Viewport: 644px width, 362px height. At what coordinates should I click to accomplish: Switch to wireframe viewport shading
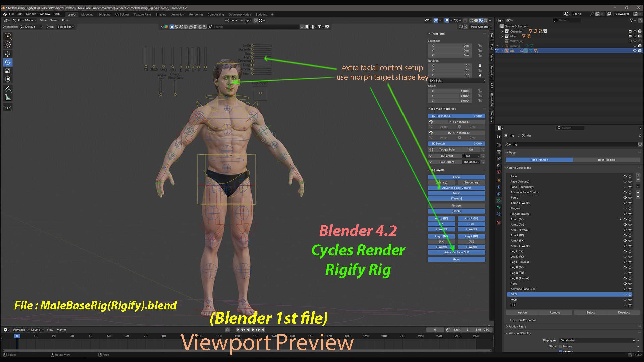pyautogui.click(x=471, y=20)
